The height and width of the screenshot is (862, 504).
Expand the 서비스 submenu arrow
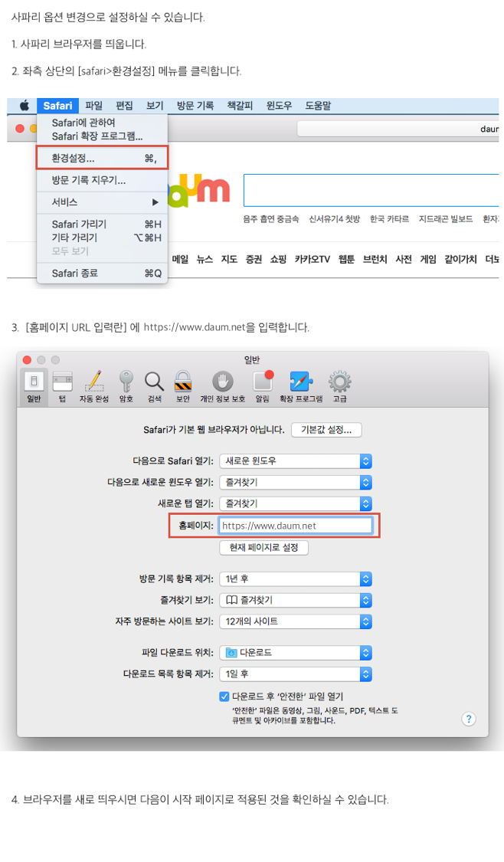point(155,202)
